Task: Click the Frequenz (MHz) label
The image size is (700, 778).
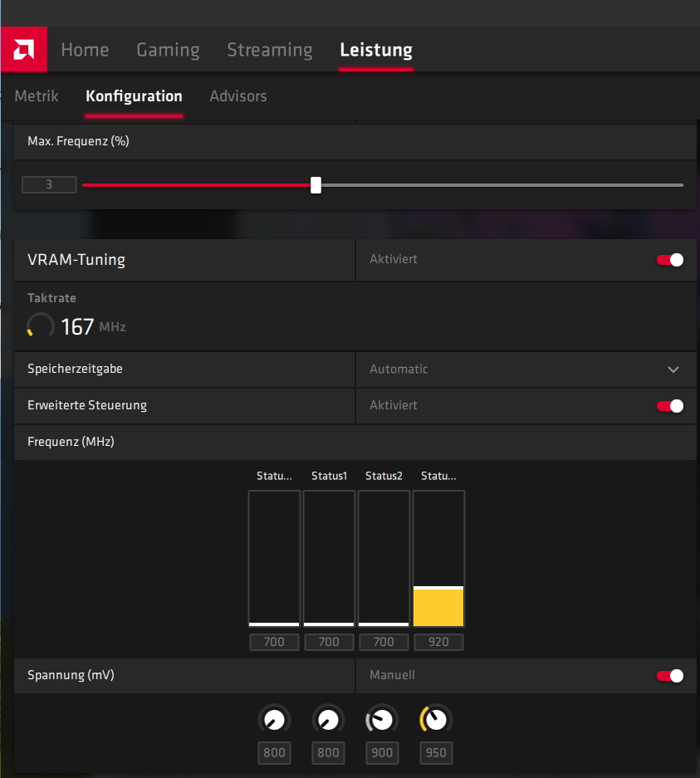Action: tap(71, 442)
